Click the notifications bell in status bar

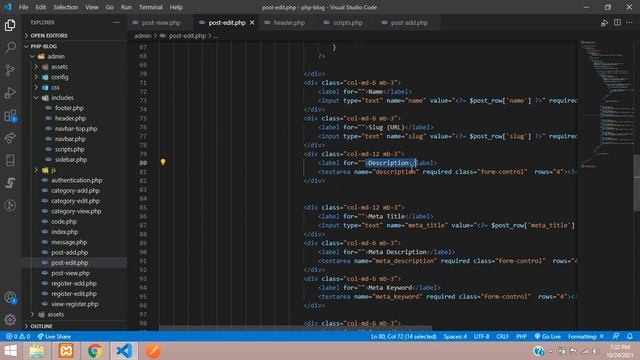(x=630, y=336)
